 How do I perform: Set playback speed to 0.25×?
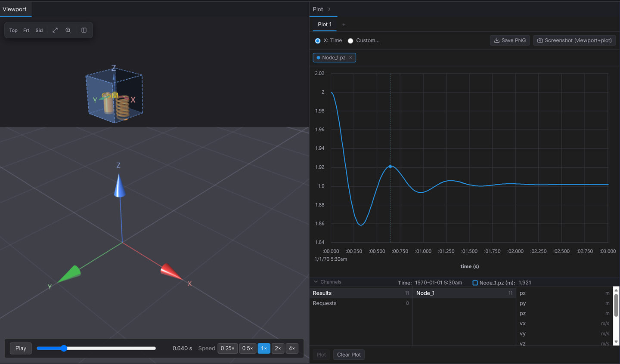227,348
